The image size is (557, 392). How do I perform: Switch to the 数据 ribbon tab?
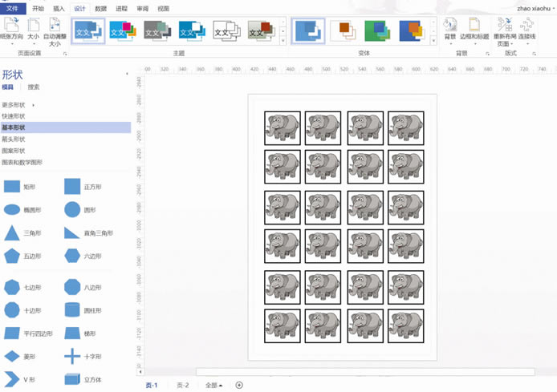tap(100, 8)
